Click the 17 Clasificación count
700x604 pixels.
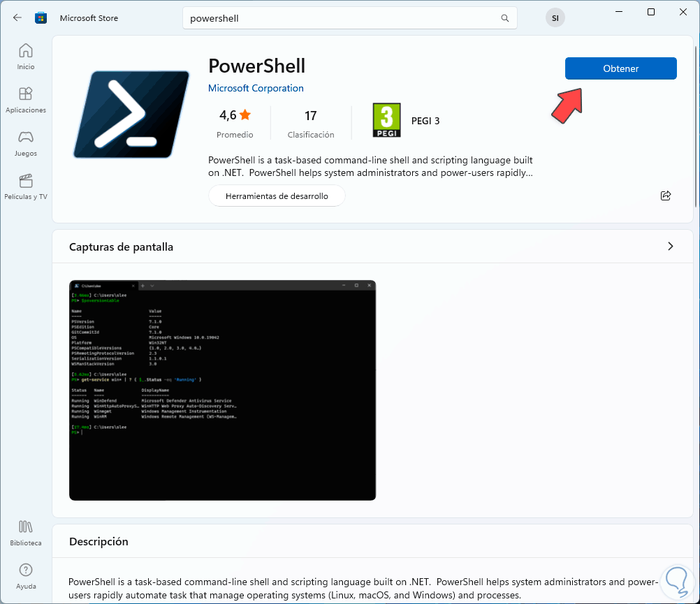311,123
